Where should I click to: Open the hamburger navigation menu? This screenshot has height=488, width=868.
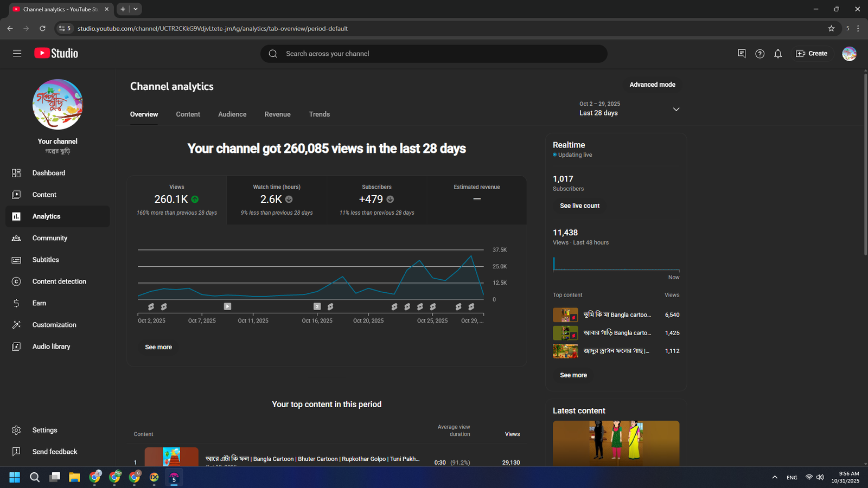tap(17, 54)
